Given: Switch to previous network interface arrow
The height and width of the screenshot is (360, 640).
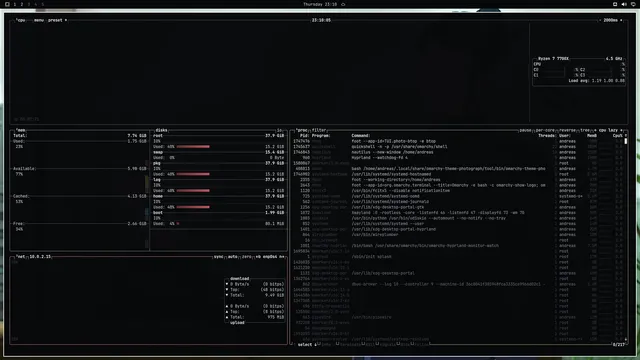Looking at the screenshot, I should click(258, 257).
